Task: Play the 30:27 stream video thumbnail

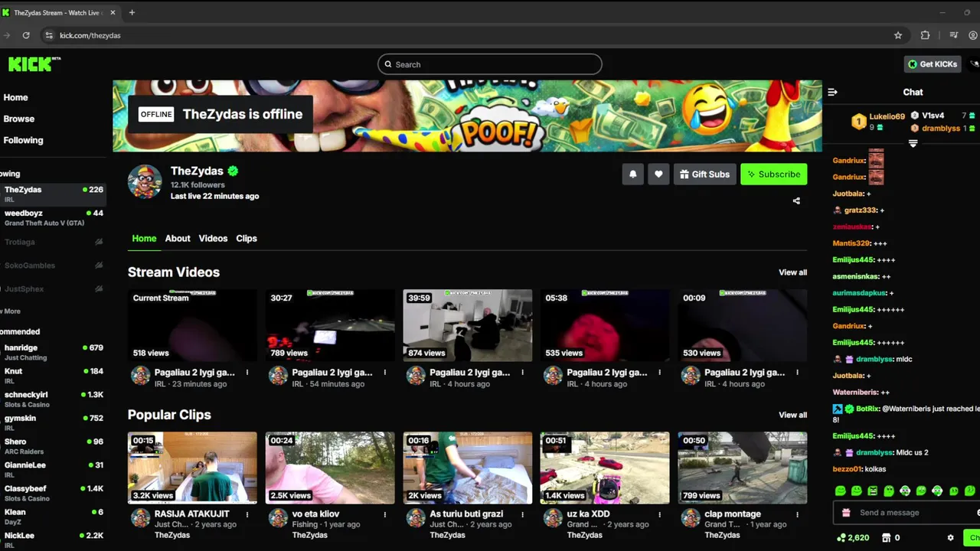Action: point(330,325)
